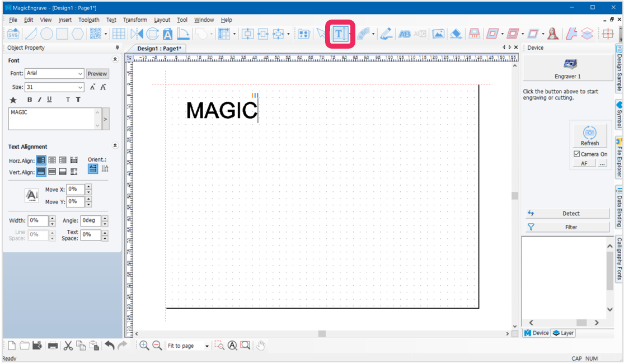Select the line drawing tool
Viewport: 624px width, 364px height.
pyautogui.click(x=31, y=34)
